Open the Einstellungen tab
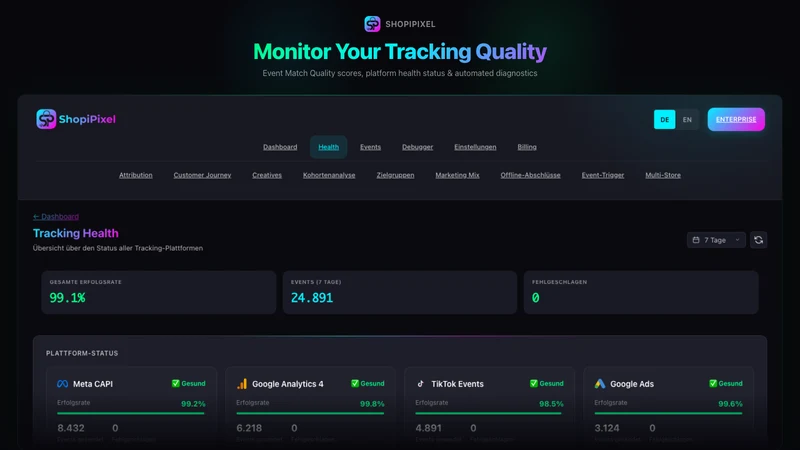Screen dimensions: 800x450 point(475,147)
